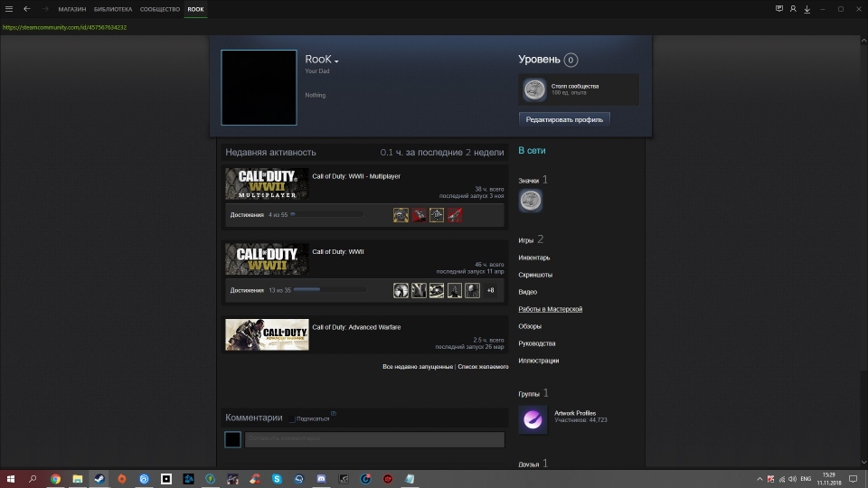Image resolution: width=868 pixels, height=488 pixels.
Task: Open the МАГАЗИН menu
Action: pos(72,9)
